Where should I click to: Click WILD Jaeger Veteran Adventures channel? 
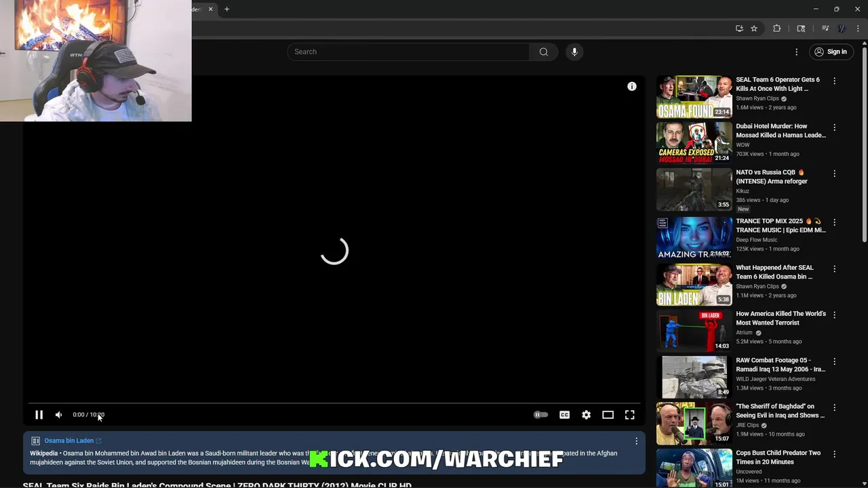776,380
